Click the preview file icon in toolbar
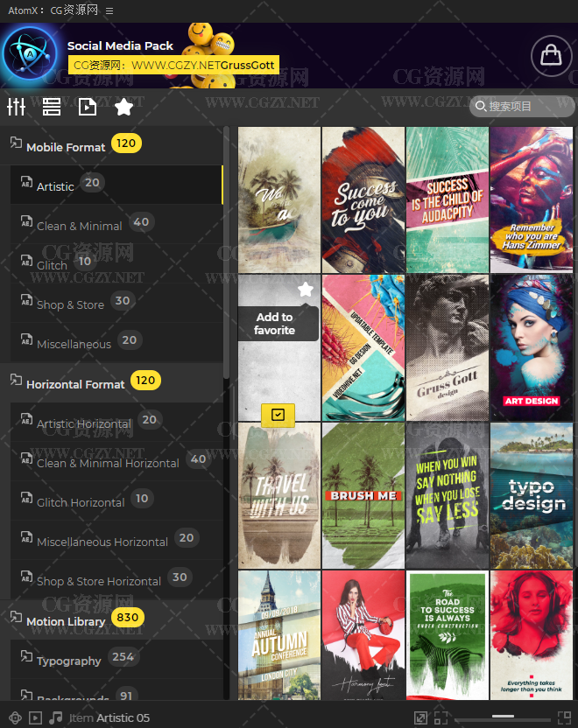Viewport: 578px width, 728px height. tap(88, 107)
